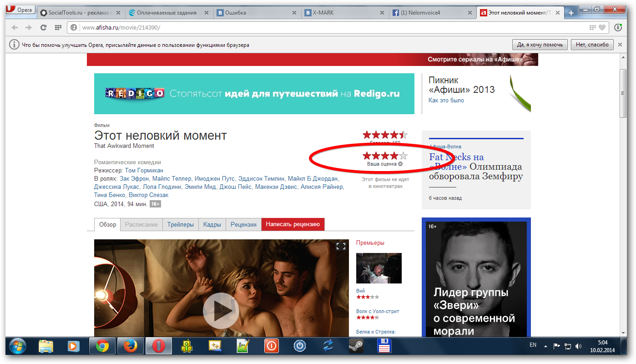Go back with the browser back arrow

(15, 28)
